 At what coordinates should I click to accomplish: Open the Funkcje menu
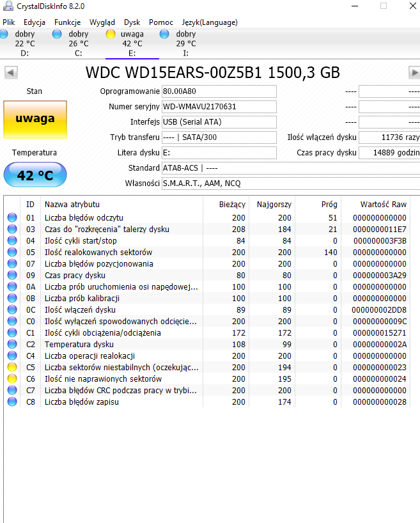click(67, 22)
